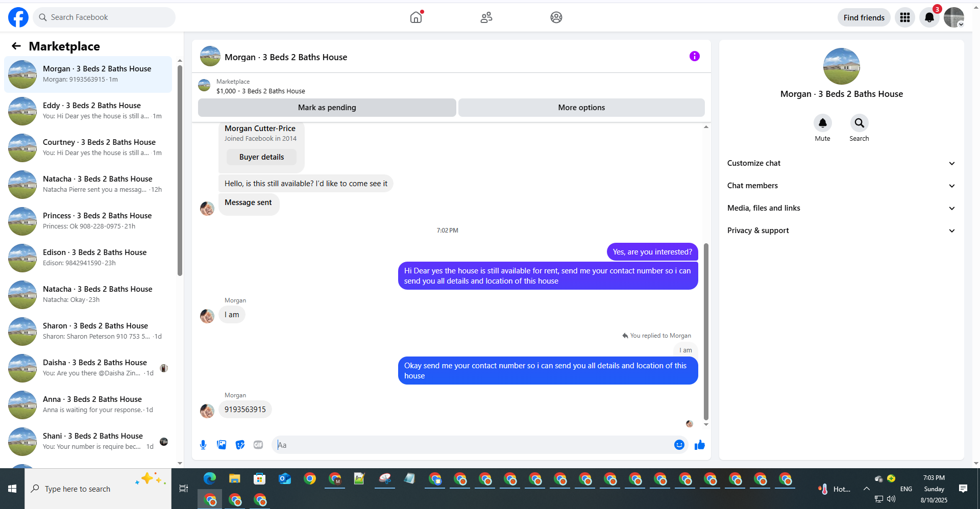Choose a sticker icon
Viewport: 980px width, 509px height.
pos(240,445)
